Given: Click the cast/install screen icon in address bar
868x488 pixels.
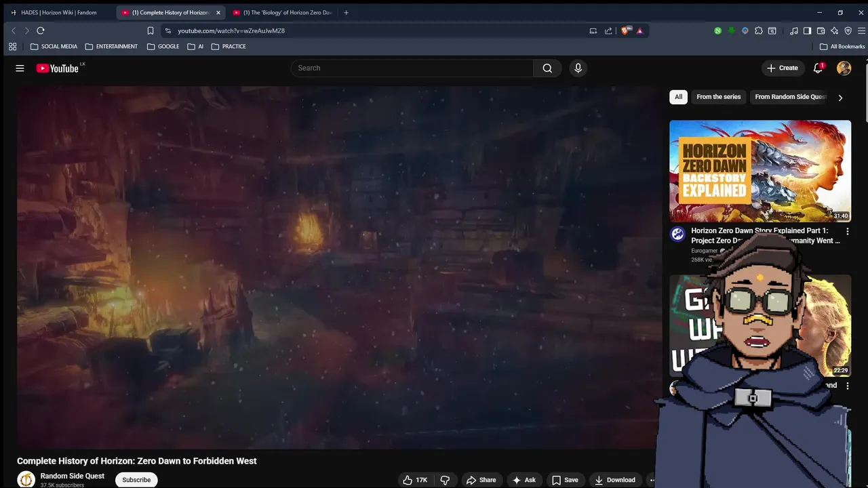Looking at the screenshot, I should click(593, 30).
